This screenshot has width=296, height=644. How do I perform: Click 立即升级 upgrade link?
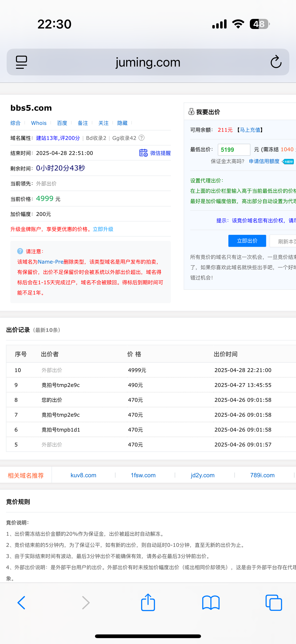pyautogui.click(x=103, y=229)
